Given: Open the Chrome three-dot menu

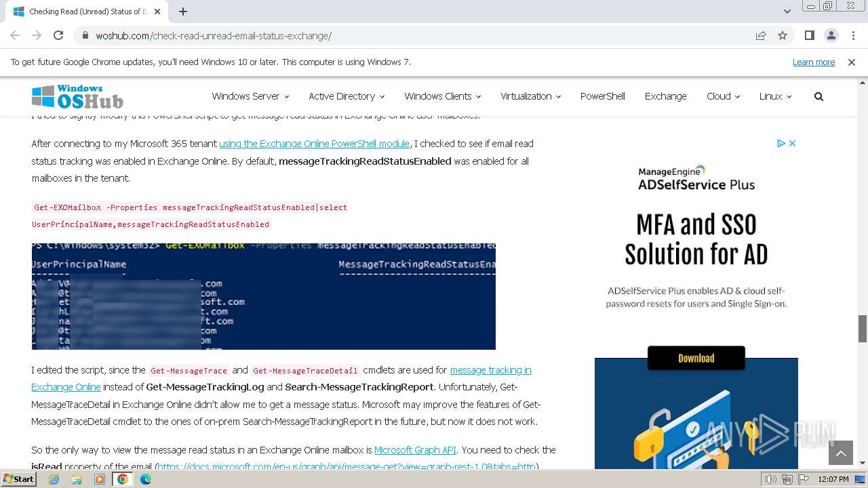Looking at the screenshot, I should point(853,35).
